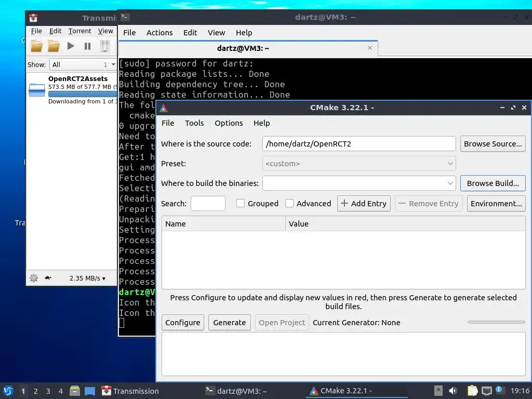Click second folder icon in Transmission toolbar
Image resolution: width=532 pixels, height=399 pixels.
pos(54,46)
